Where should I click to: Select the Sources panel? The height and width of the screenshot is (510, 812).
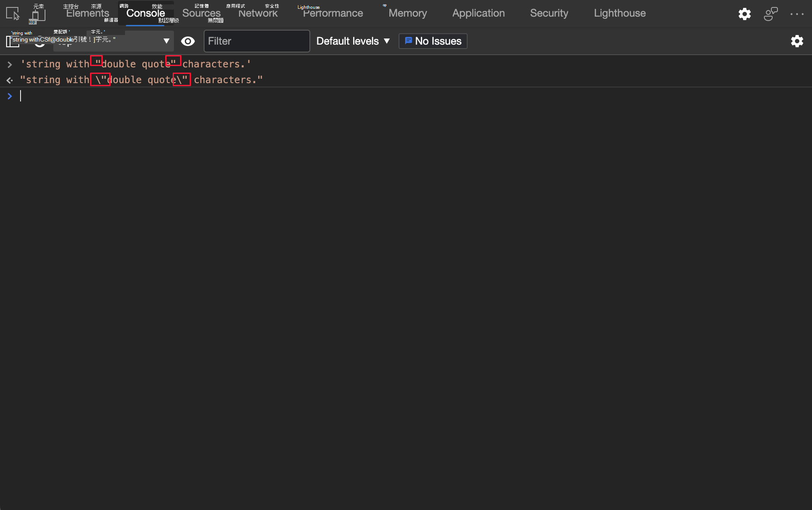pos(201,14)
